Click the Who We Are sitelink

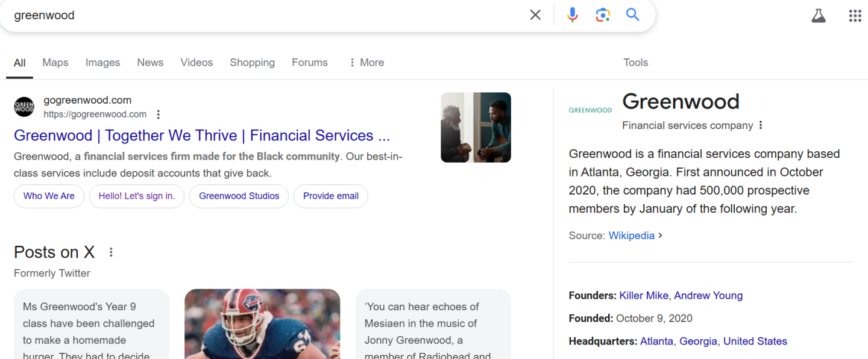click(49, 196)
